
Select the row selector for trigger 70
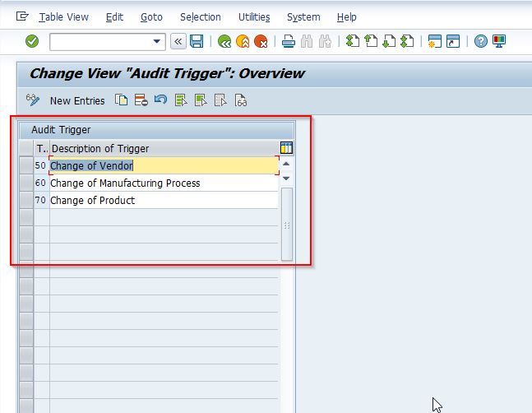click(26, 200)
